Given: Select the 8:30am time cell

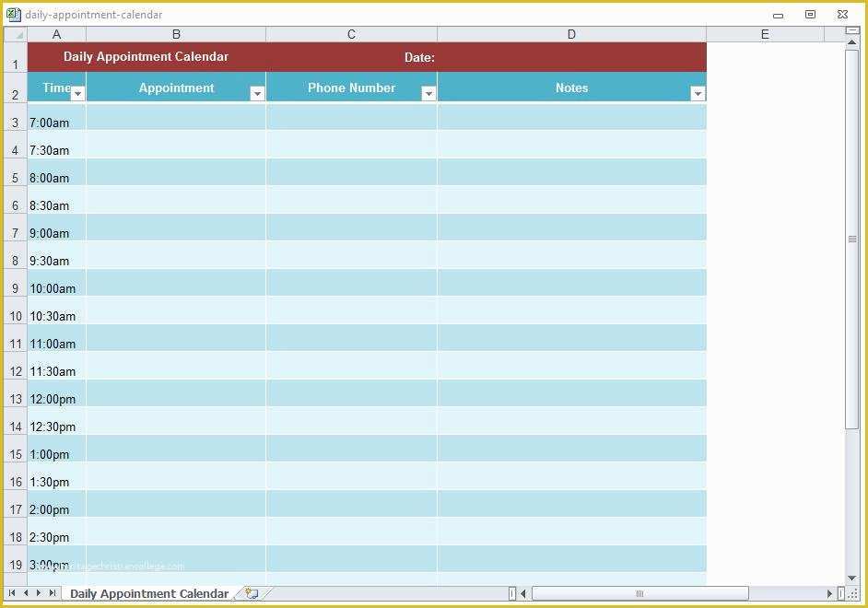Looking at the screenshot, I should click(56, 200).
